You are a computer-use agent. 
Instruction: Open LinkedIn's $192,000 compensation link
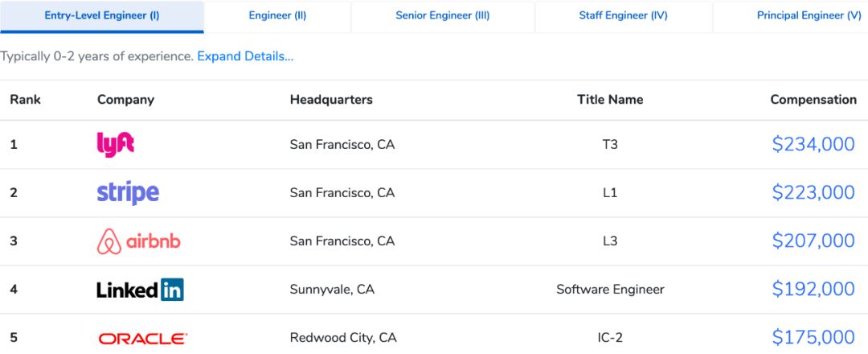coord(813,290)
